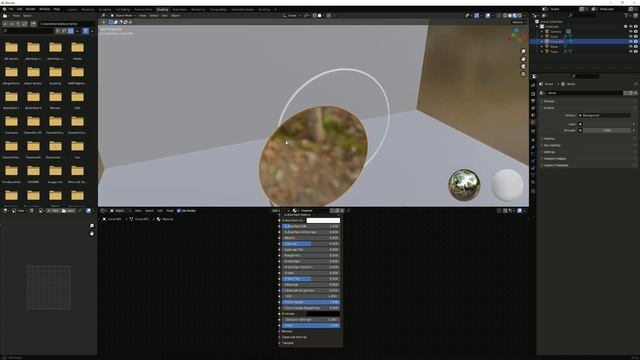640x360 pixels.
Task: Click the Color socket dot in World surface
Action: (580, 124)
